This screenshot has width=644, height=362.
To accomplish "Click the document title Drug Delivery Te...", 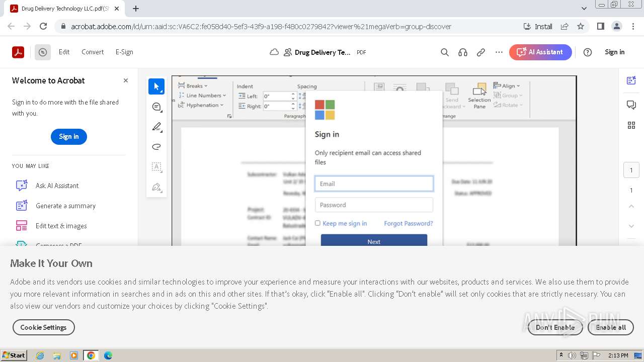I will tap(323, 52).
